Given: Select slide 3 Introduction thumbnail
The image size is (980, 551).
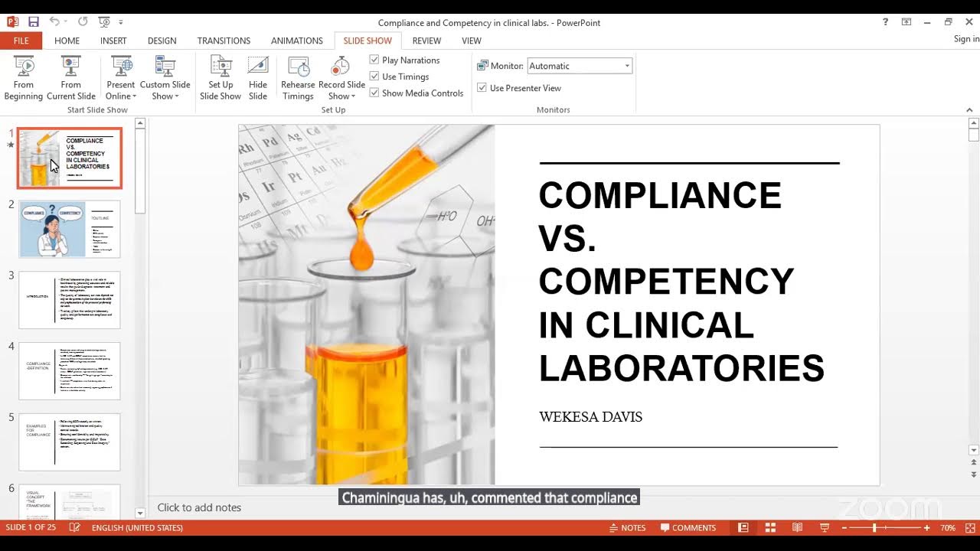Looking at the screenshot, I should tap(70, 300).
